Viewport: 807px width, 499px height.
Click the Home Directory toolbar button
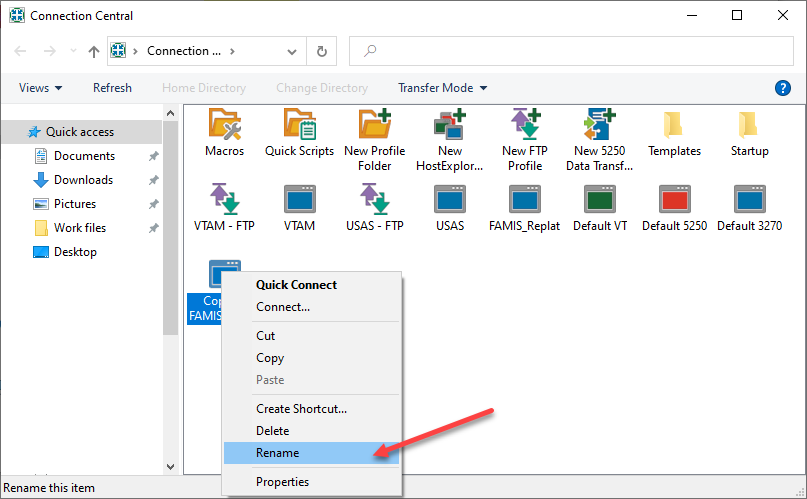click(x=204, y=88)
